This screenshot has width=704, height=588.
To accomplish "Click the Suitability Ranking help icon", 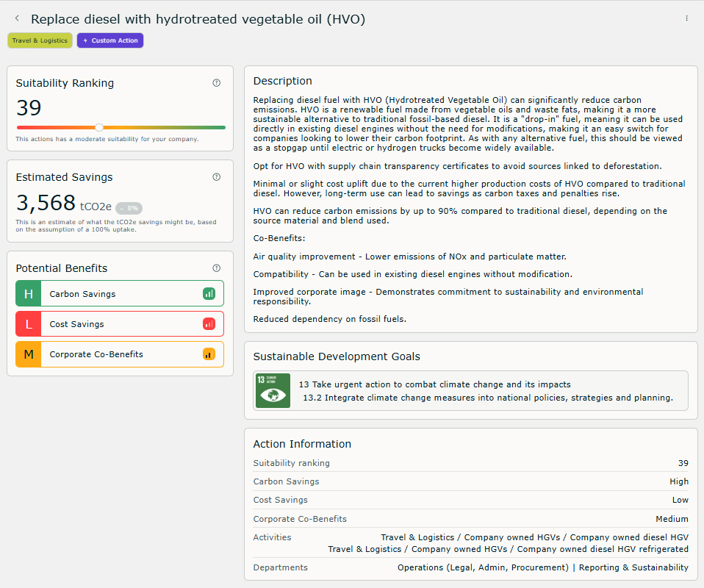I will [216, 83].
